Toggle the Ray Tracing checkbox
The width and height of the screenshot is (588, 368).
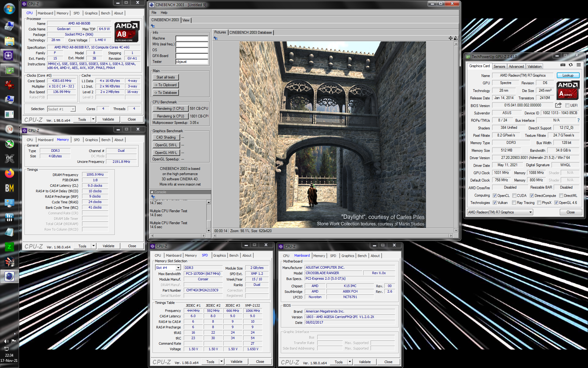[x=514, y=203]
